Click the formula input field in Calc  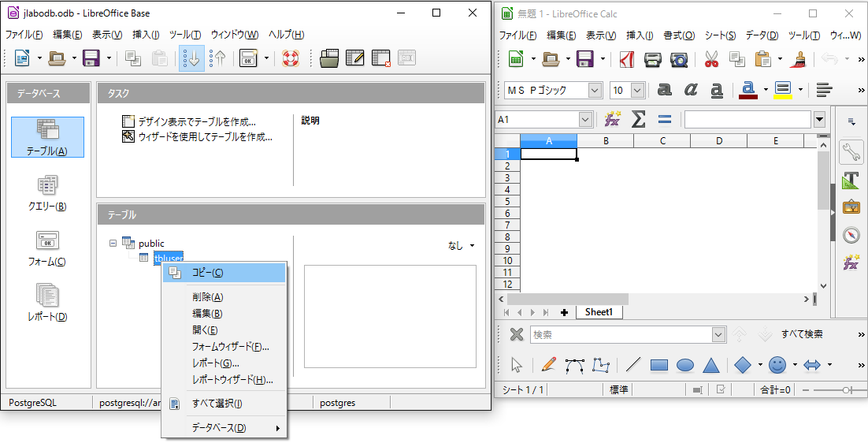point(747,119)
